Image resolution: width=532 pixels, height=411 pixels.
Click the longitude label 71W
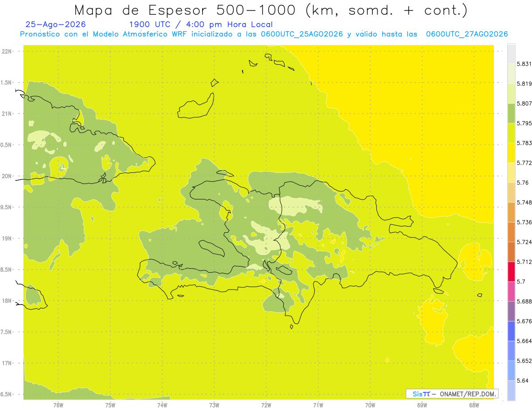318,405
